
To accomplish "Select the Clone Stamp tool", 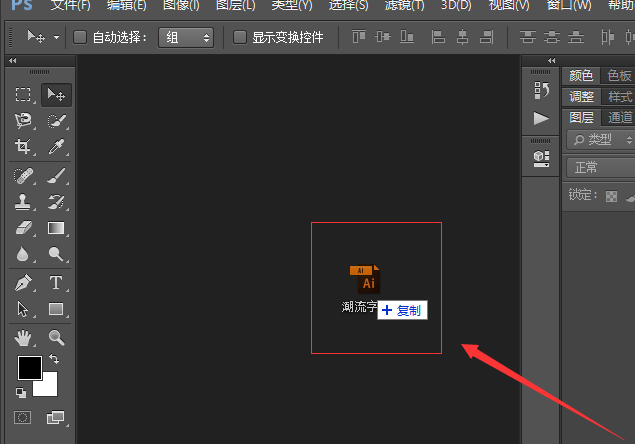I will 23,201.
